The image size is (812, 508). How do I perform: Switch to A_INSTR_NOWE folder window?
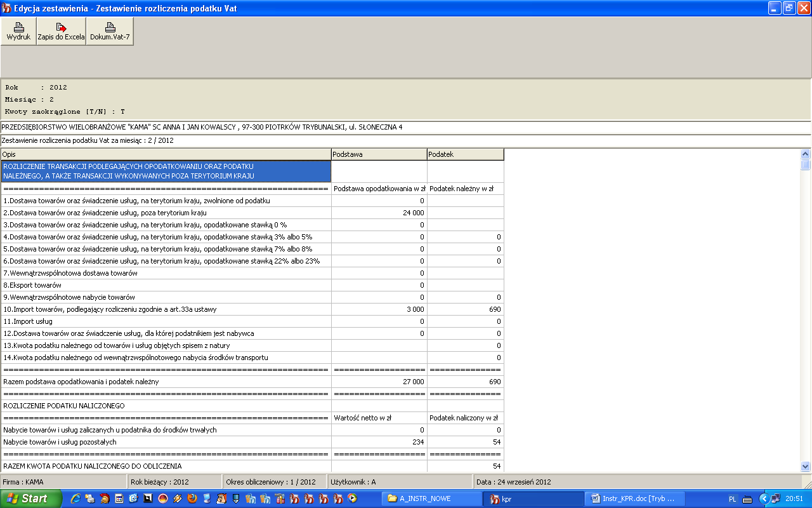coord(433,498)
